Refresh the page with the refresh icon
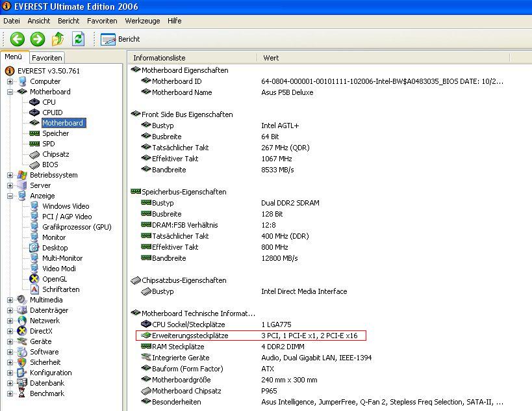 coord(79,39)
